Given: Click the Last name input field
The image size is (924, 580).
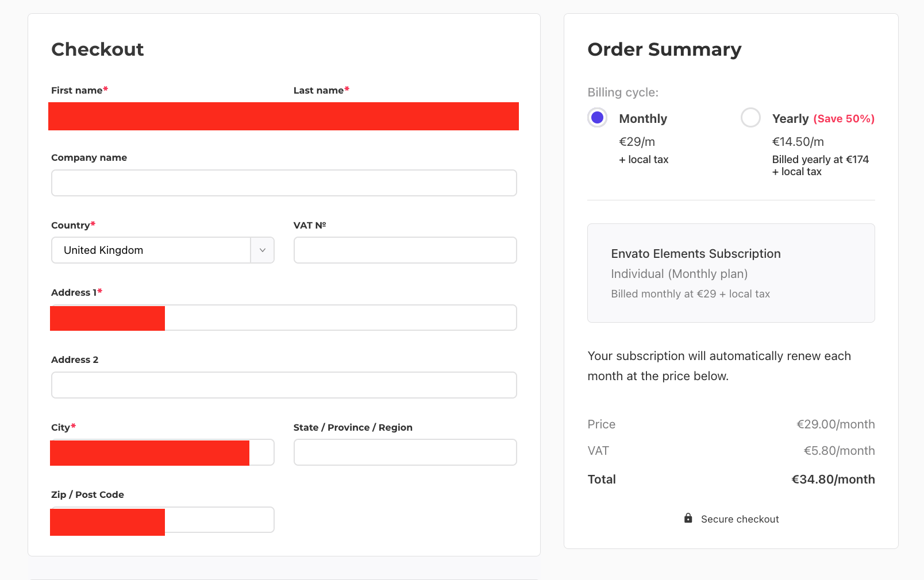Looking at the screenshot, I should click(x=405, y=116).
